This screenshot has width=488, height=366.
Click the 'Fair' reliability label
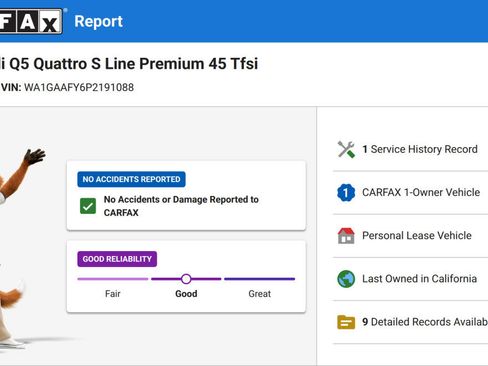[113, 294]
